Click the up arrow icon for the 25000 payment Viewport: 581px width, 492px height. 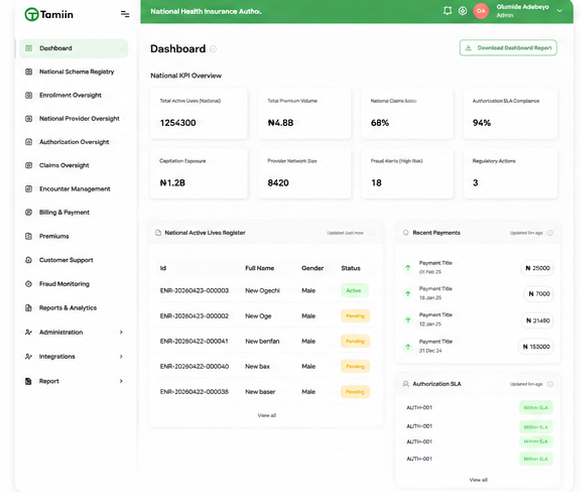pyautogui.click(x=408, y=267)
